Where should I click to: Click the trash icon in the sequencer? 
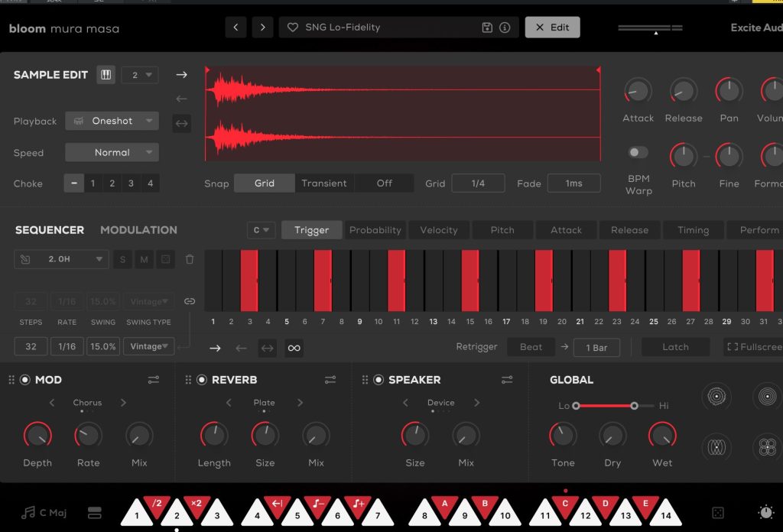tap(190, 259)
